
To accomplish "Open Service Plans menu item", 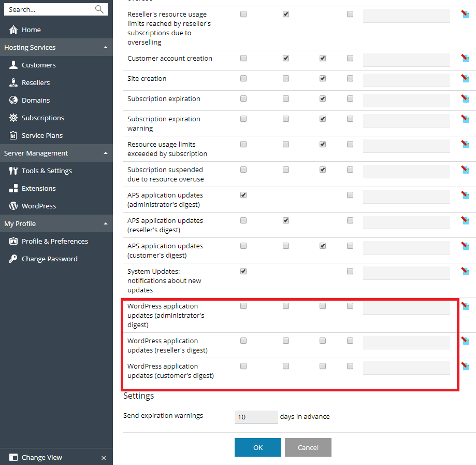I will 42,135.
